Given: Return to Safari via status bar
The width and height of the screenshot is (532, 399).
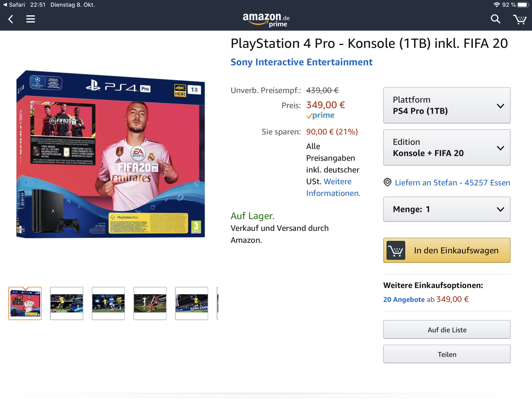Looking at the screenshot, I should pos(14,5).
